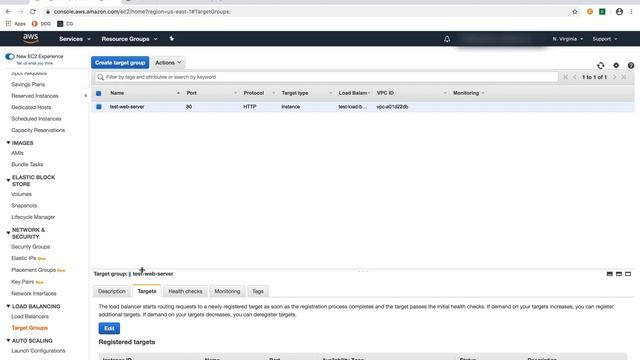Click the browser back arrow
The image size is (640, 360).
point(9,11)
